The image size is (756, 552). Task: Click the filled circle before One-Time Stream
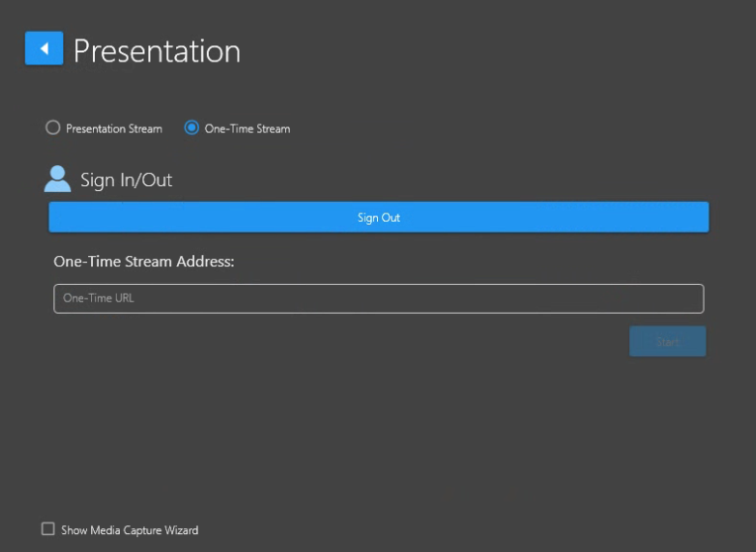coord(192,128)
